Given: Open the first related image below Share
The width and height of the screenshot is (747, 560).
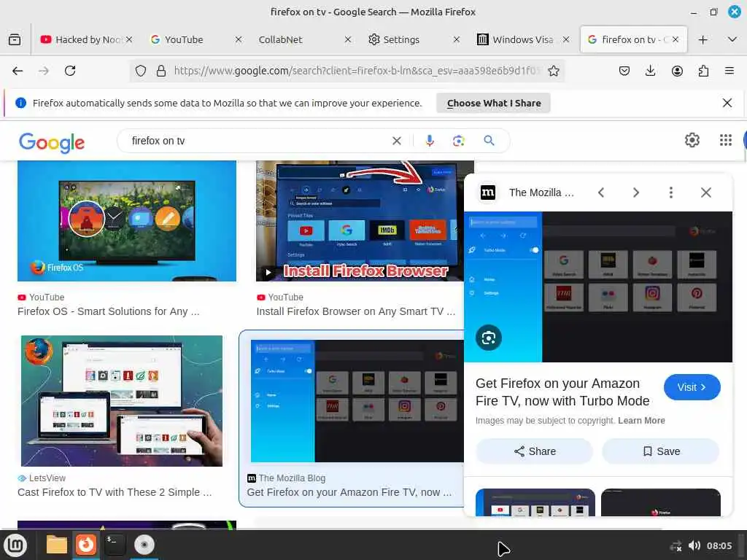Looking at the screenshot, I should pyautogui.click(x=535, y=502).
